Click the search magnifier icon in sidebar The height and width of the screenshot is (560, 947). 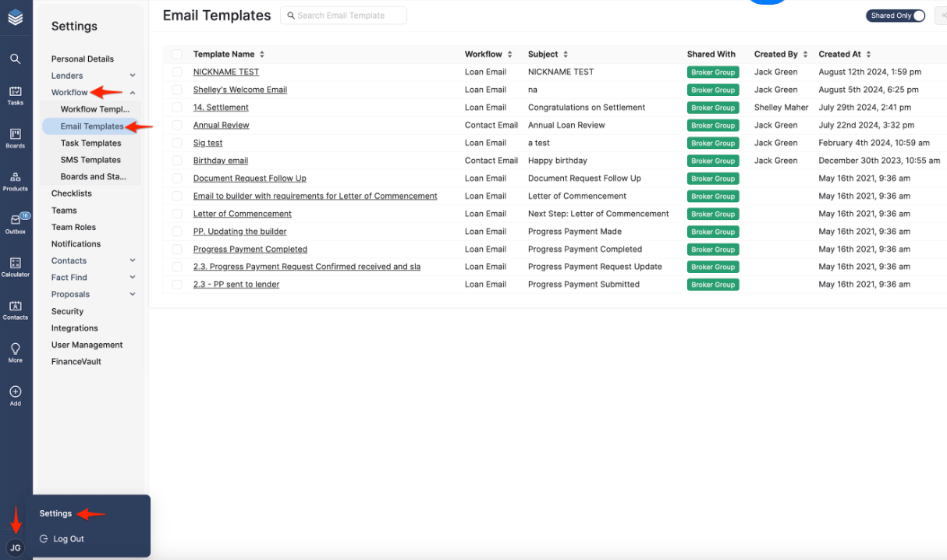[16, 58]
